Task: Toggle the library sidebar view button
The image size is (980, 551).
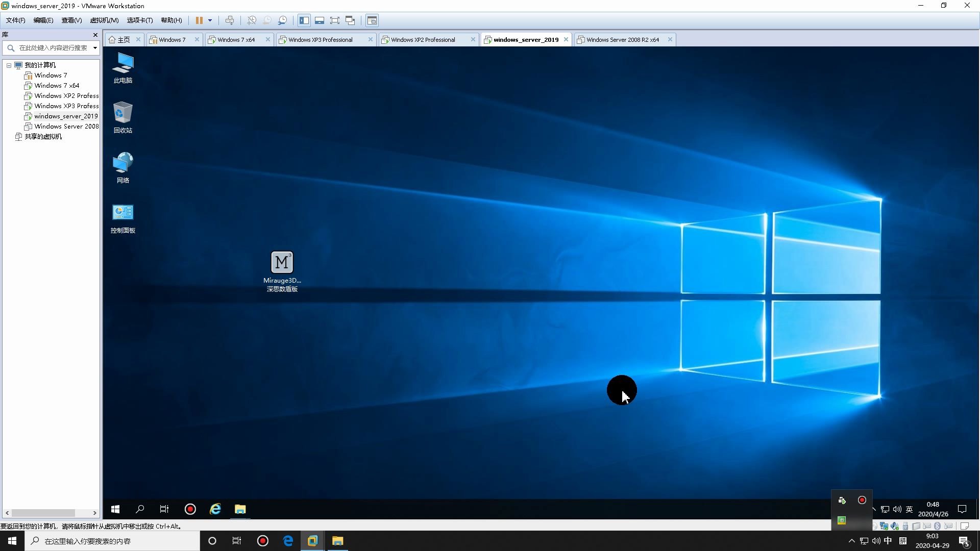Action: 304,20
